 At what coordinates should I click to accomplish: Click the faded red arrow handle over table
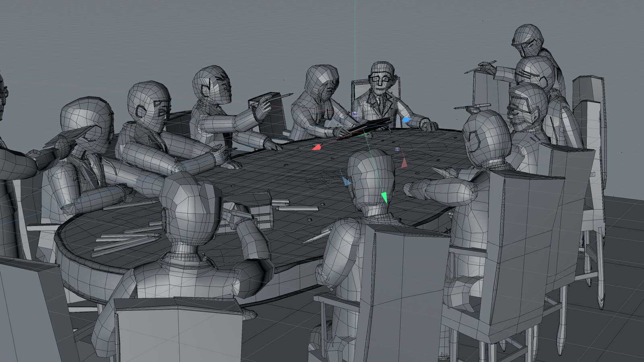click(404, 163)
